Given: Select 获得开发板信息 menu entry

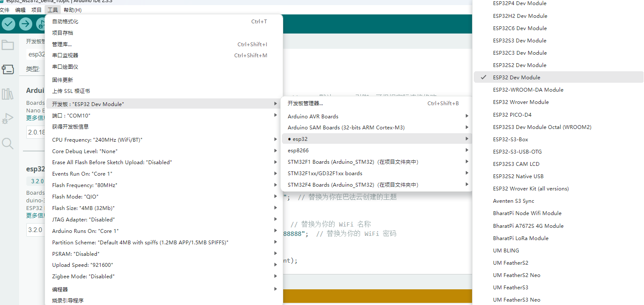Looking at the screenshot, I should pyautogui.click(x=164, y=126).
